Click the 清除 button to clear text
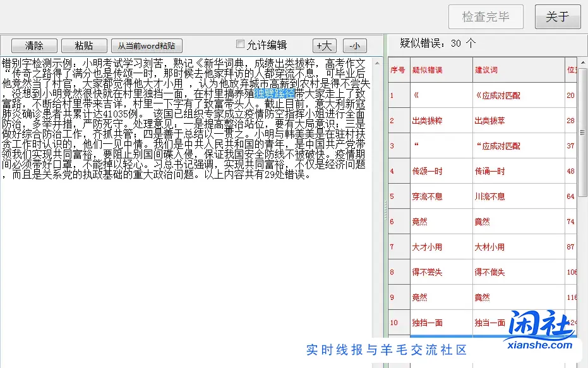This screenshot has width=588, height=368. (33, 45)
